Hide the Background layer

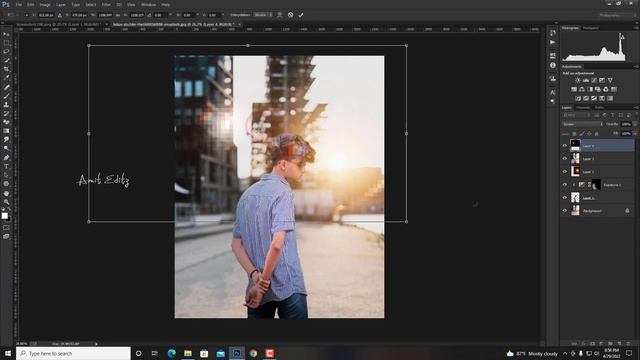coord(565,211)
